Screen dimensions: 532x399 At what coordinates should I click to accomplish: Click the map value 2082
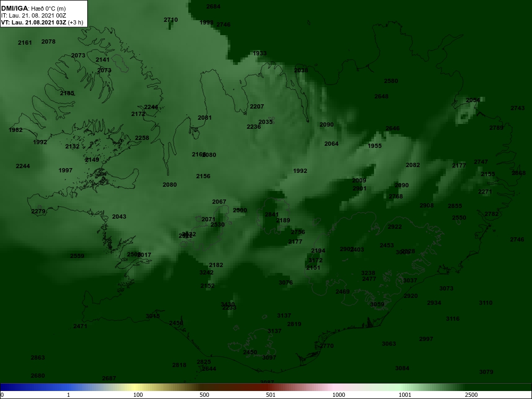tap(413, 165)
